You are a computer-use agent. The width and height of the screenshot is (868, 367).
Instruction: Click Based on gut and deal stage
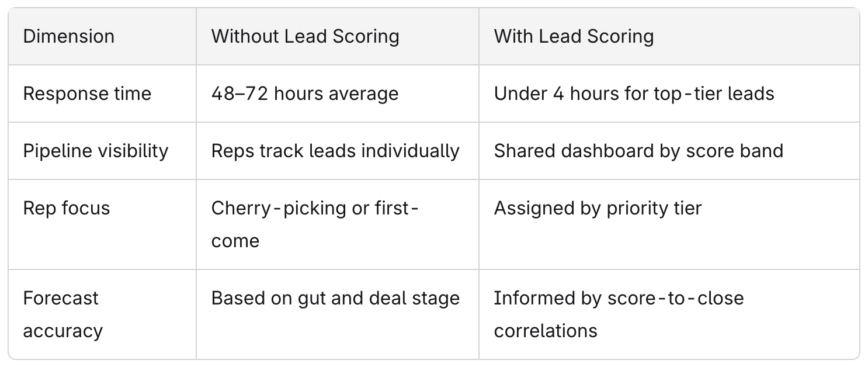point(335,298)
